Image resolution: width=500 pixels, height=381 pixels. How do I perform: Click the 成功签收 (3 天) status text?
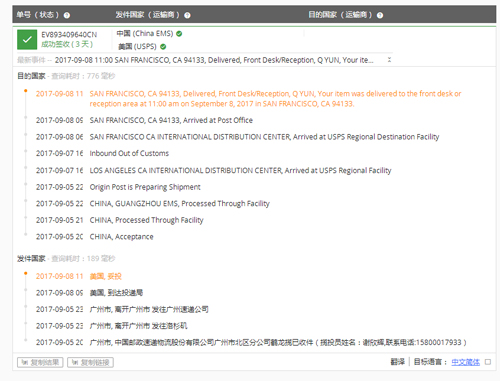click(x=67, y=44)
